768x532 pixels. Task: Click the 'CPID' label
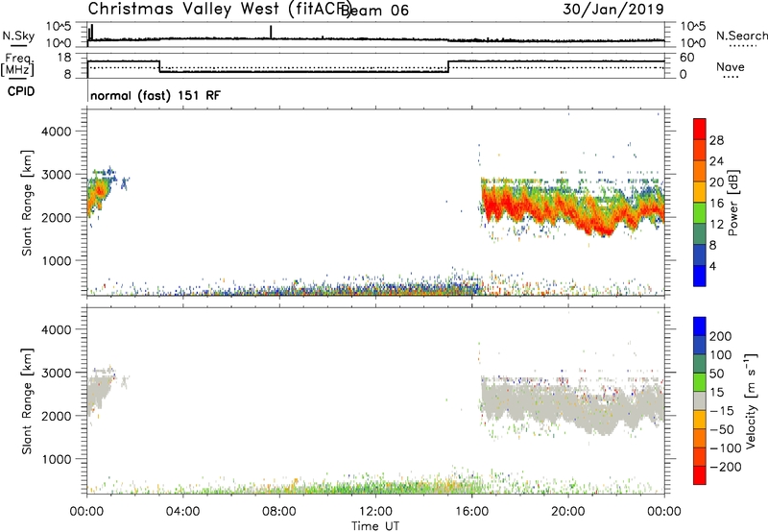(x=21, y=91)
